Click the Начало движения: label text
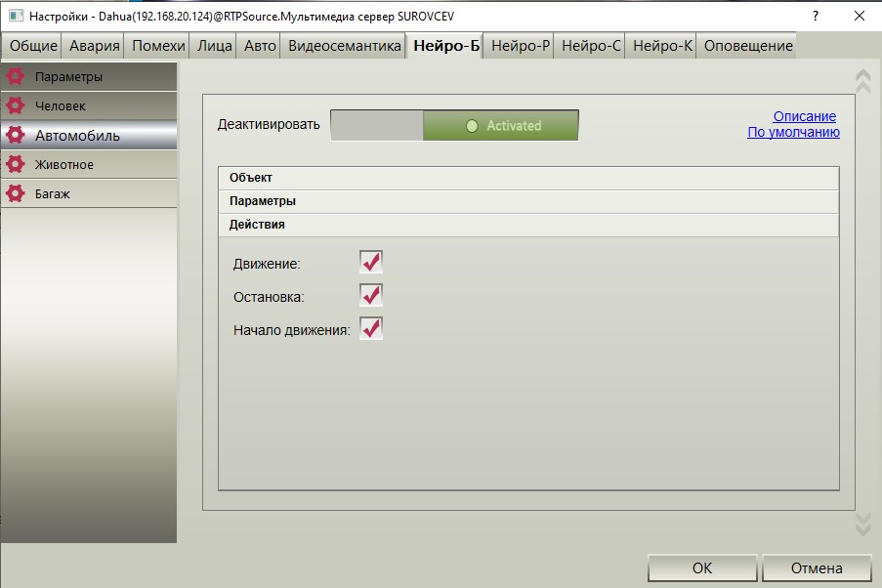Screen dimensions: 882x588 point(291,330)
